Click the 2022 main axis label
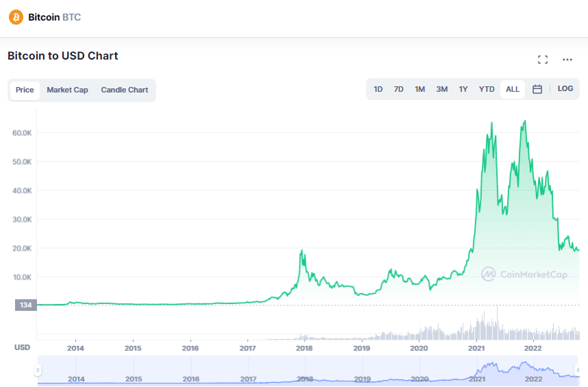The height and width of the screenshot is (387, 588). (533, 349)
